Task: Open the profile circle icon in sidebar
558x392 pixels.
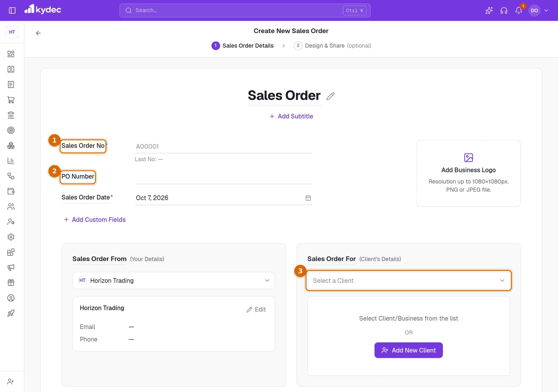Action: [x=11, y=298]
